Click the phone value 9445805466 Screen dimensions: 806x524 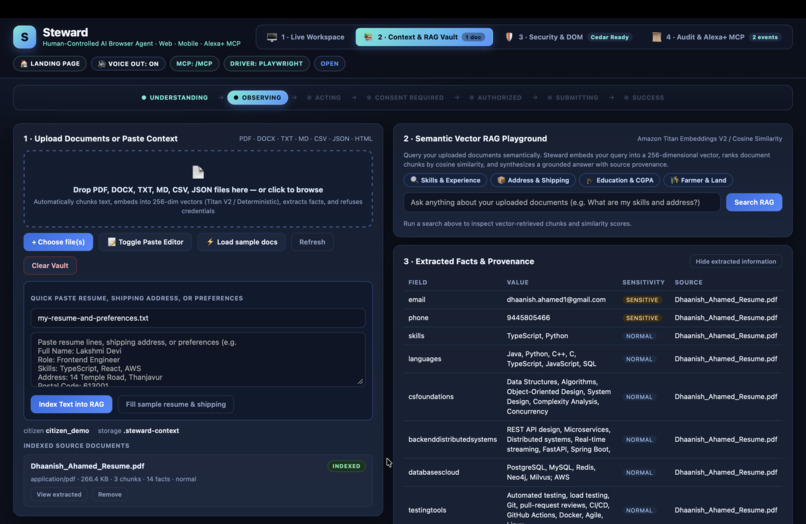coord(528,318)
